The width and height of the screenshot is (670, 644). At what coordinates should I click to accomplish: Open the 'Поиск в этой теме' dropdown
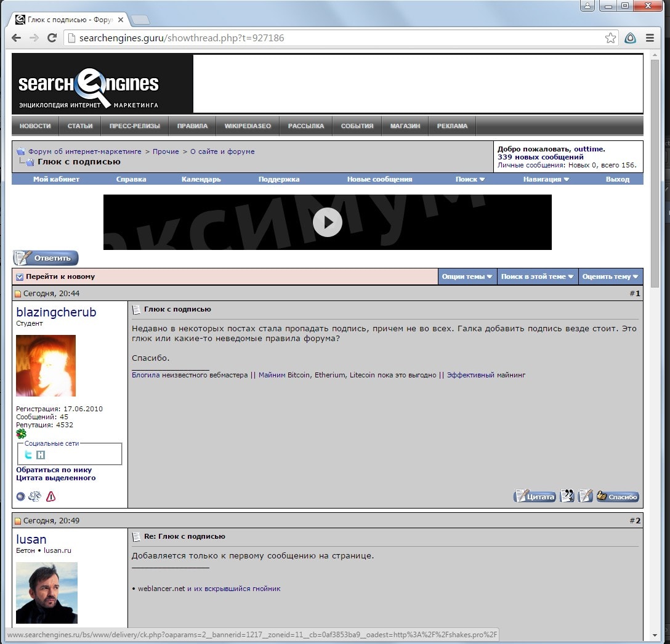(537, 276)
